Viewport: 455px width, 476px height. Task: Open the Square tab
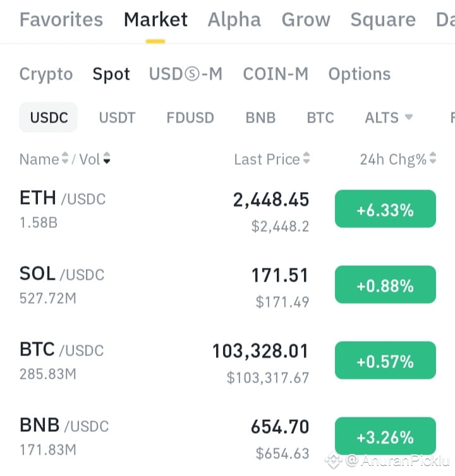pyautogui.click(x=383, y=20)
